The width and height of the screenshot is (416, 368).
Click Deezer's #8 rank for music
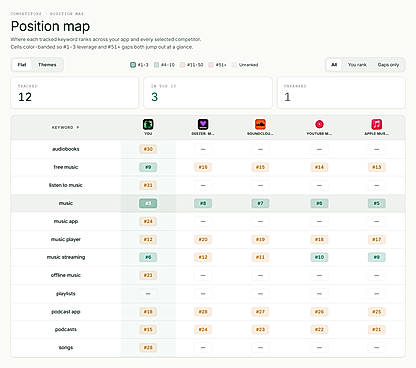pyautogui.click(x=203, y=203)
